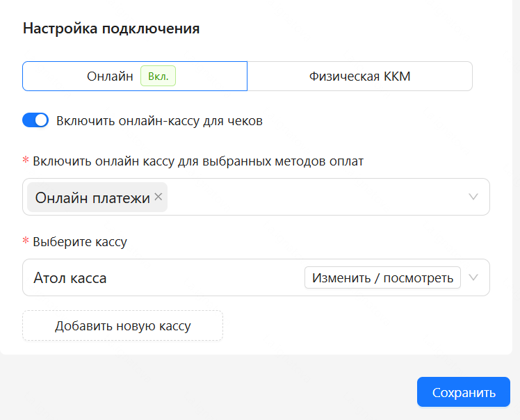Click the Настройка подключения heading
This screenshot has width=520, height=420.
pos(111,29)
